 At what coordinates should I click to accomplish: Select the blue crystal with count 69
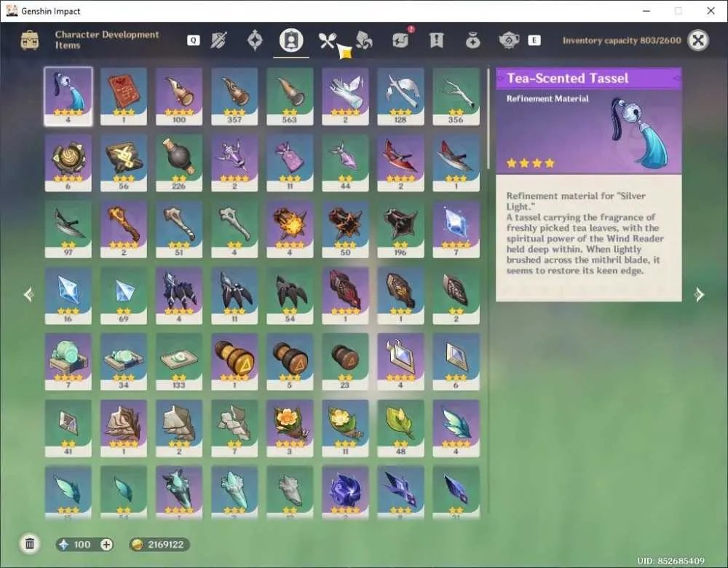click(124, 296)
